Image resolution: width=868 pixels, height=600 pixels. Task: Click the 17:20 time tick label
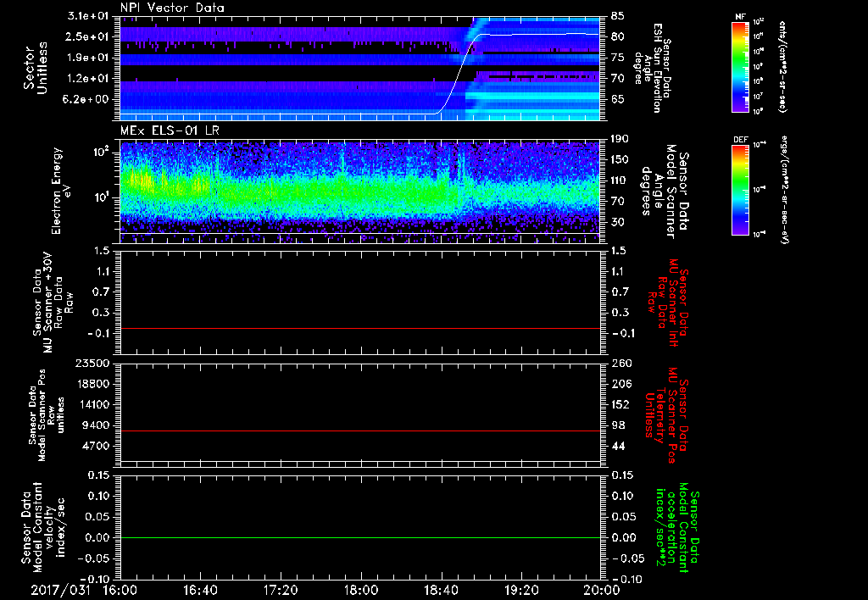[281, 590]
